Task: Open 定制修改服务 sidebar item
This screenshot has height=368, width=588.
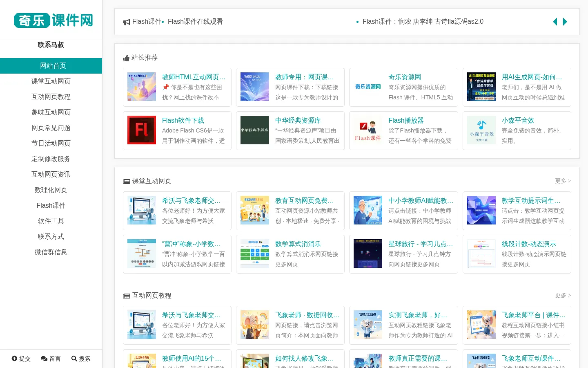Action: (51, 159)
